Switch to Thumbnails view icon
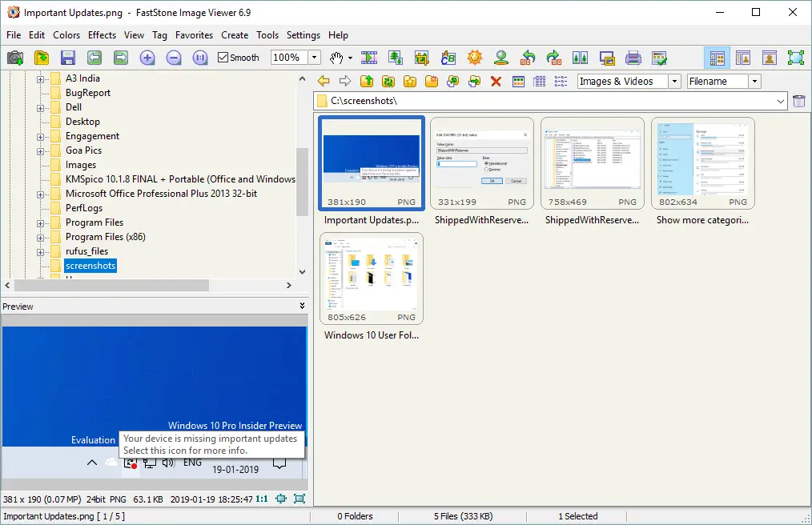 tap(518, 82)
